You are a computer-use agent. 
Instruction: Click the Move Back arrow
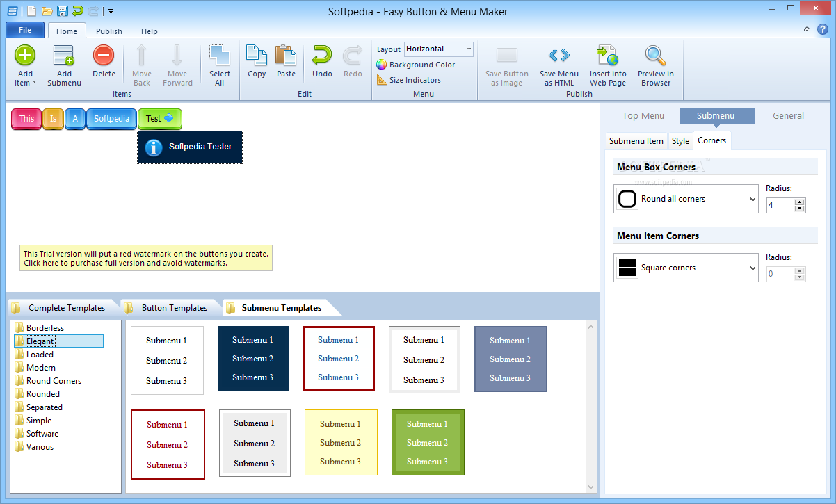[142, 56]
